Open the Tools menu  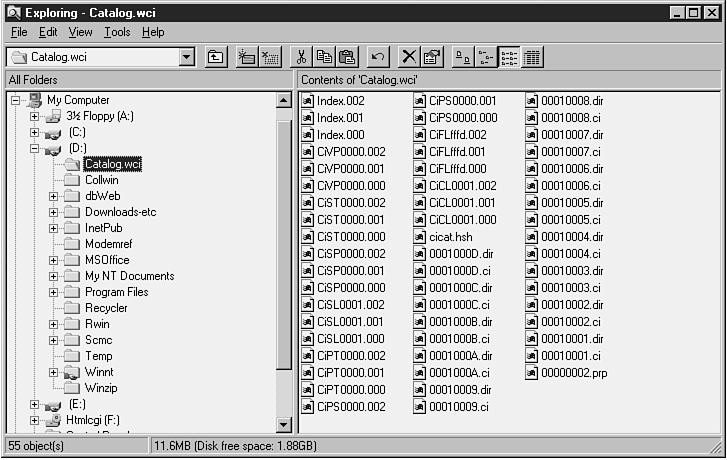tap(117, 32)
